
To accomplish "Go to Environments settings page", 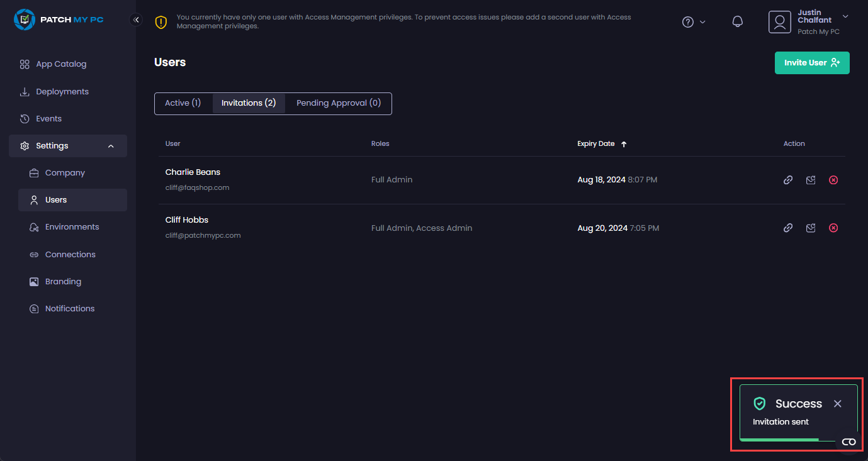I will point(72,227).
